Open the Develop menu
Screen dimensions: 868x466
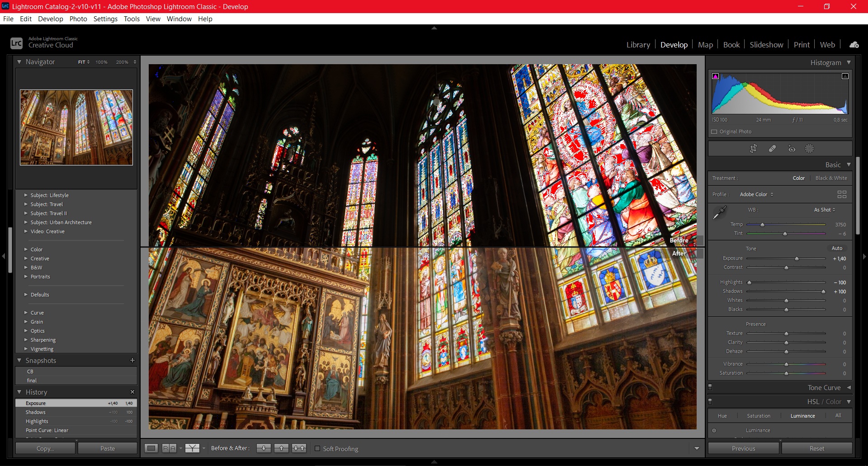51,19
